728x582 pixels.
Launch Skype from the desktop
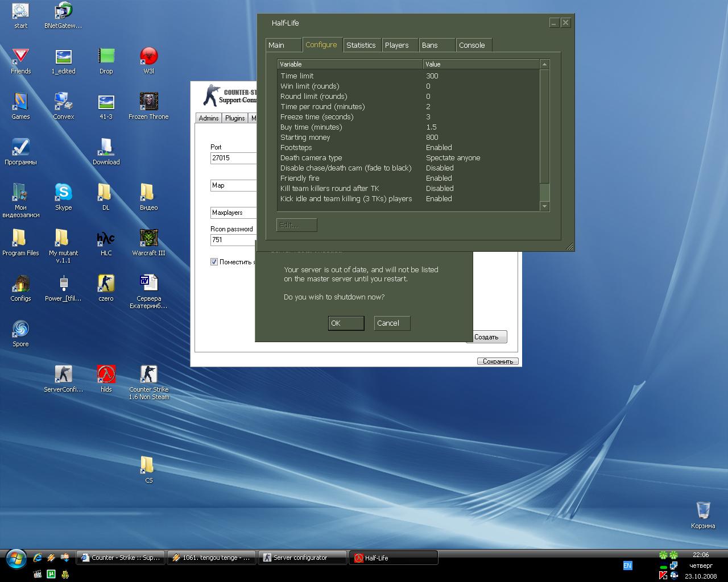coord(63,197)
